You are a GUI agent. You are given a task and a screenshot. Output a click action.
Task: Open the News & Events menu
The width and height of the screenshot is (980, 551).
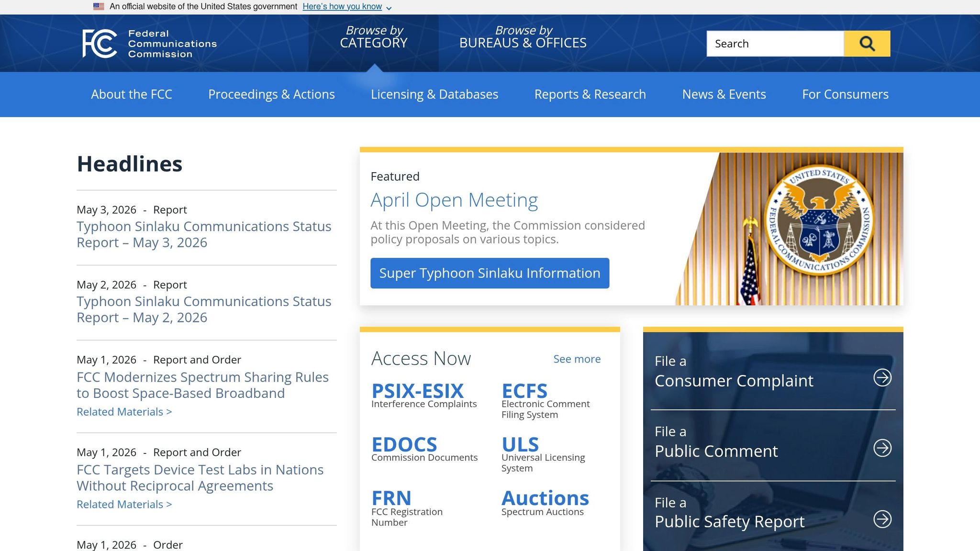724,94
